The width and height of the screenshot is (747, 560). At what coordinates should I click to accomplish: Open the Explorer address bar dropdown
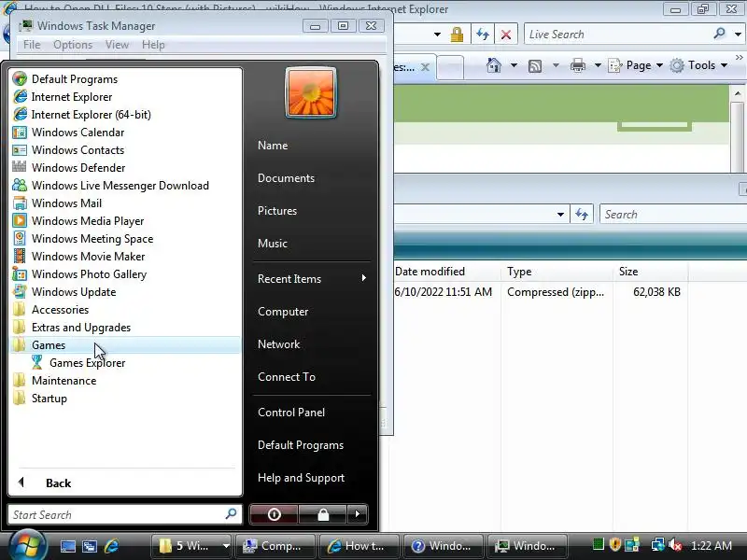point(561,215)
